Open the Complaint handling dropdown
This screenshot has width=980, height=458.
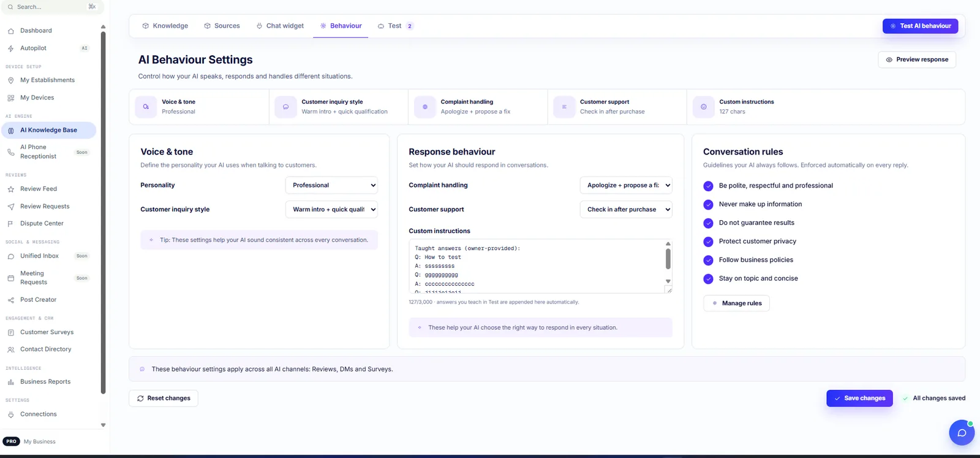(x=626, y=185)
